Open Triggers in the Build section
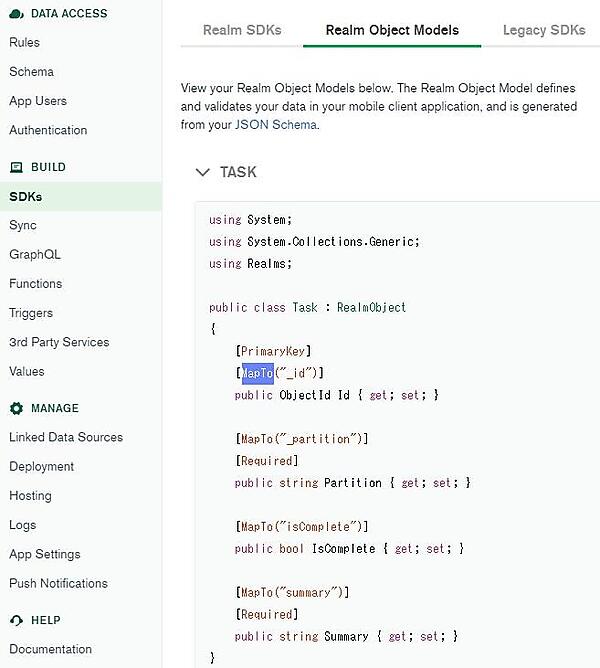 31,313
